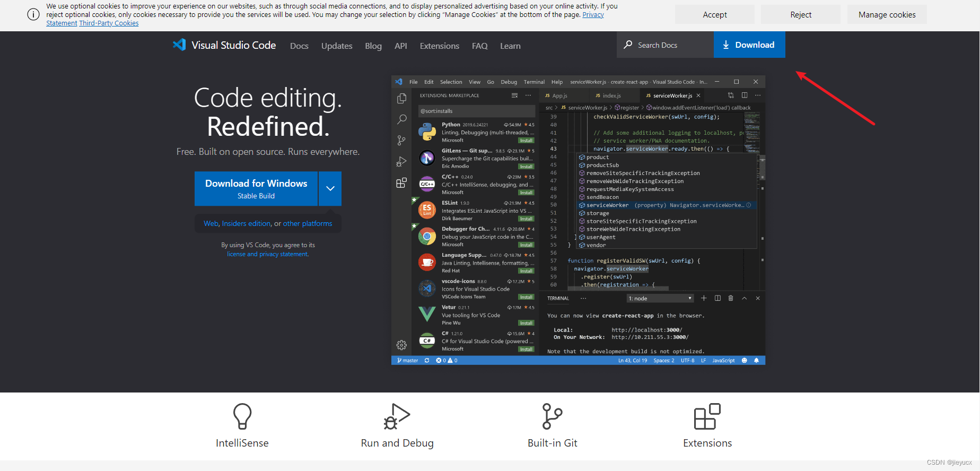
Task: Maximize terminal panel with up chevron
Action: click(745, 298)
